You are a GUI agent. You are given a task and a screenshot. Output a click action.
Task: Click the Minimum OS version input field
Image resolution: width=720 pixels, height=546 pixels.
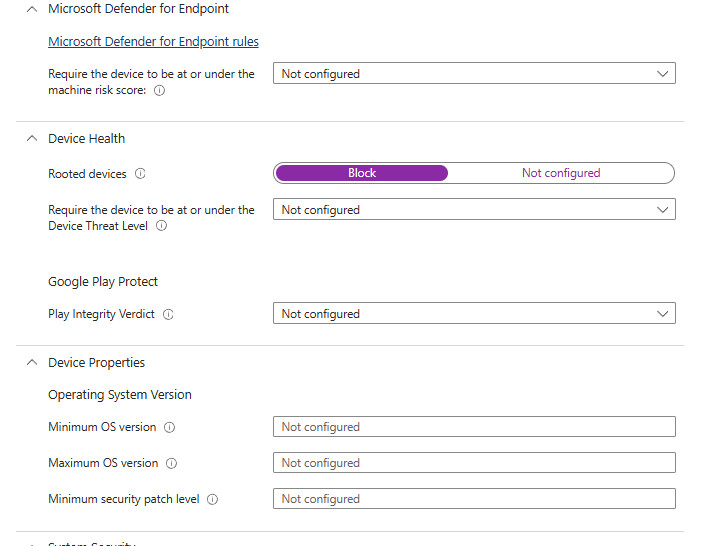point(473,427)
